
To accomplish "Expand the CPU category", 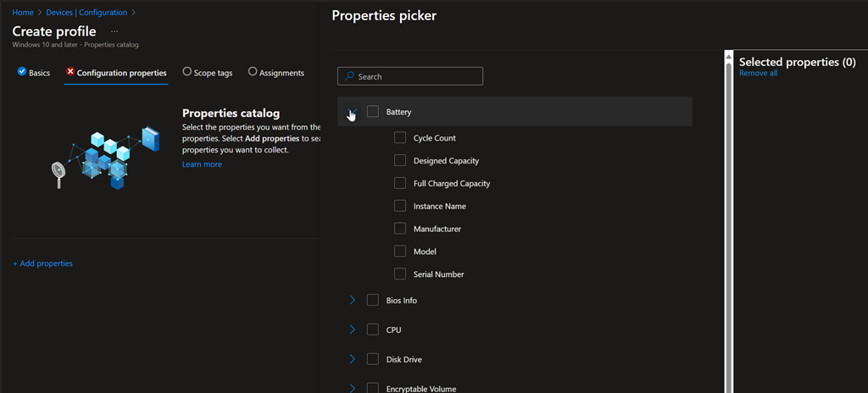I will [352, 329].
